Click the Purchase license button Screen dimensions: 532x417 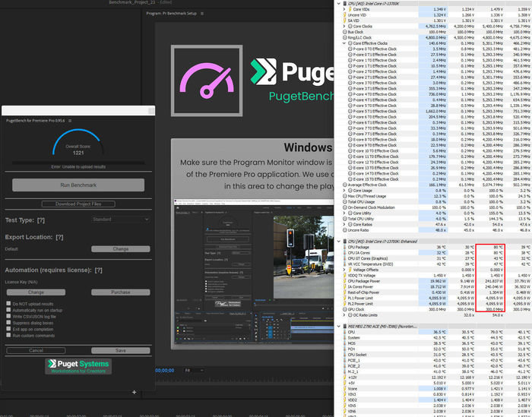coord(120,292)
